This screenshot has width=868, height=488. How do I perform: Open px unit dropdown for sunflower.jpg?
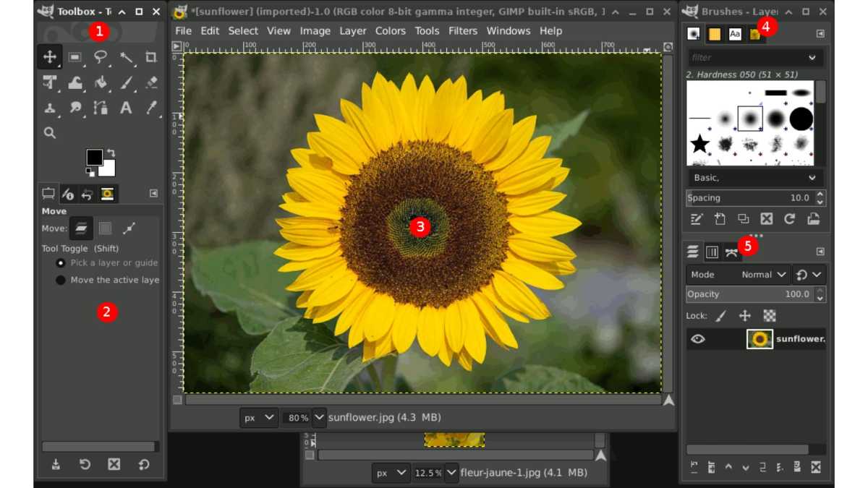(259, 417)
